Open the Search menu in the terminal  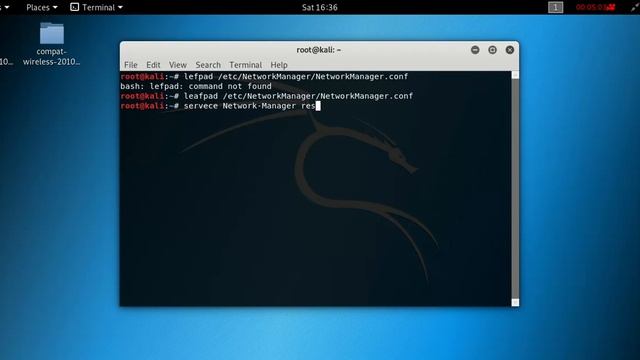click(x=208, y=65)
